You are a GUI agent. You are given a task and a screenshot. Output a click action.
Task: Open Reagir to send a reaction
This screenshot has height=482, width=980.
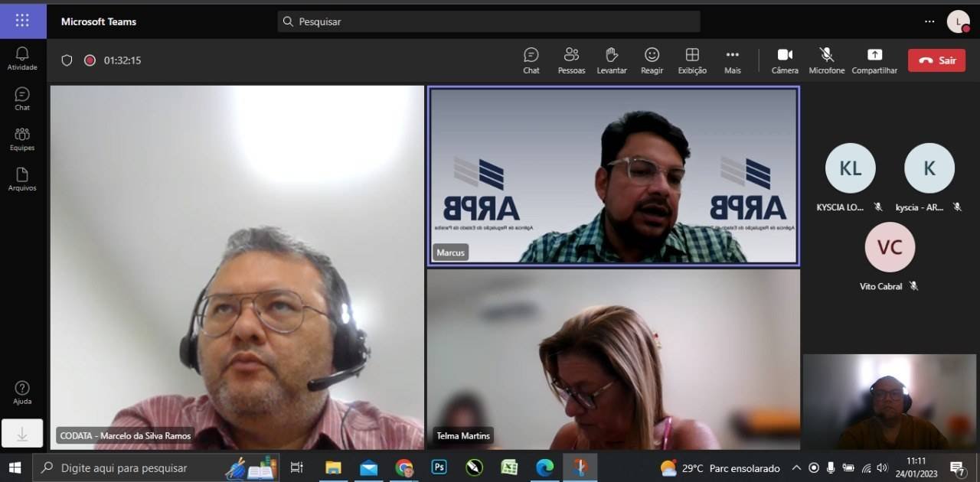click(652, 60)
